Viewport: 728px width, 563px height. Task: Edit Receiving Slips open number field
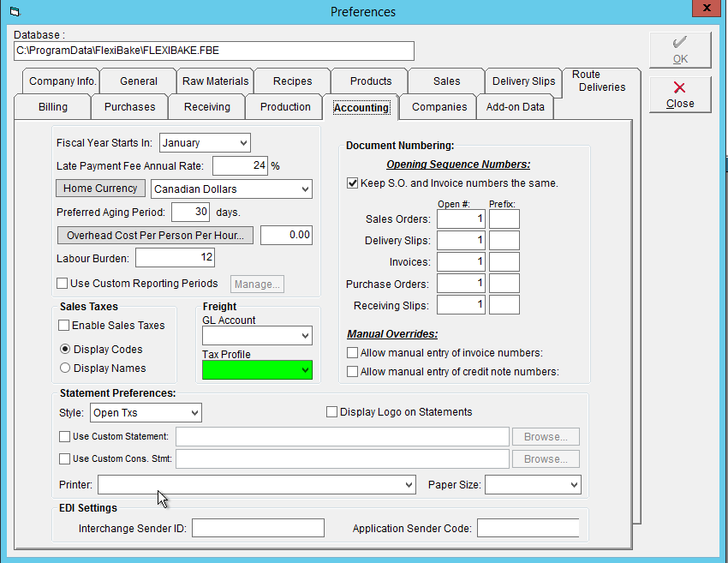[461, 305]
